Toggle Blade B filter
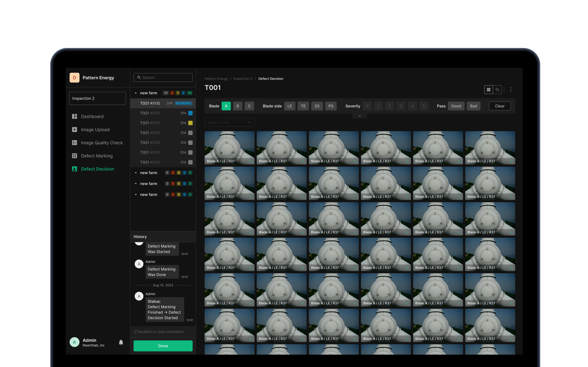The height and width of the screenshot is (367, 588). pos(238,106)
